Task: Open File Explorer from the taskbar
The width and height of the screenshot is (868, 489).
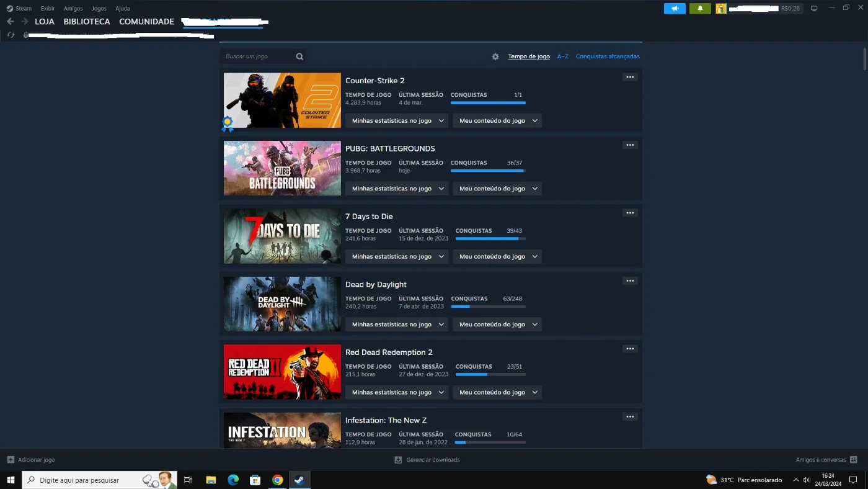Action: tap(211, 480)
